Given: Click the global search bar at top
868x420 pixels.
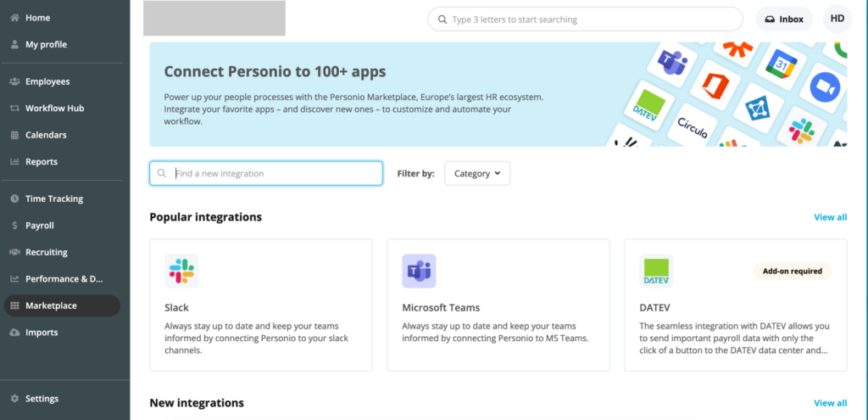Looking at the screenshot, I should click(585, 20).
